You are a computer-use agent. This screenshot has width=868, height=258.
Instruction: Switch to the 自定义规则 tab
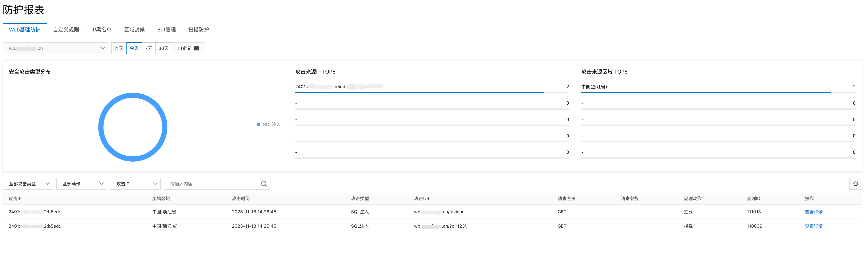66,30
